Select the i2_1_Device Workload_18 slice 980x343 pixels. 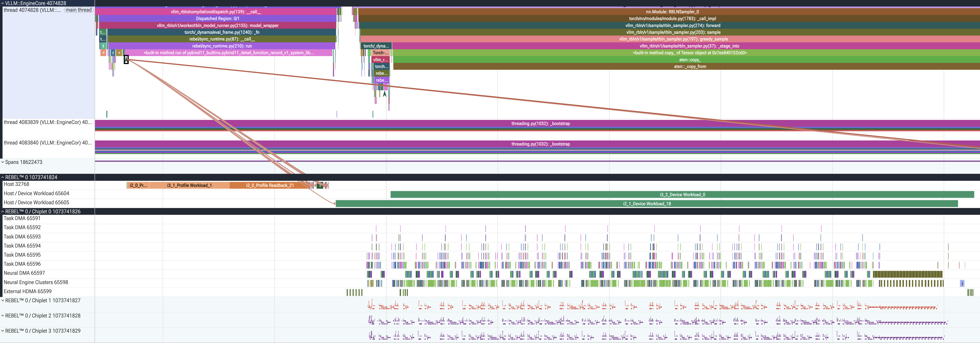[647, 204]
